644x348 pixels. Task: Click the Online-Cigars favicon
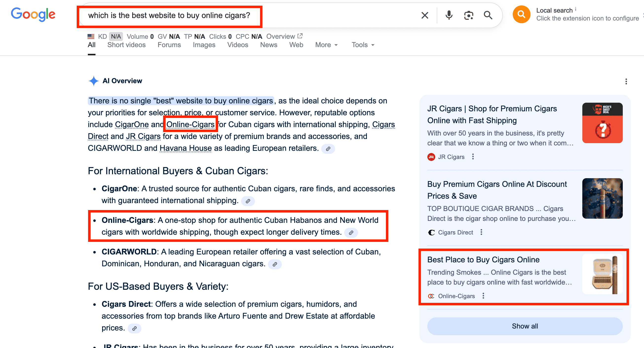pos(431,296)
